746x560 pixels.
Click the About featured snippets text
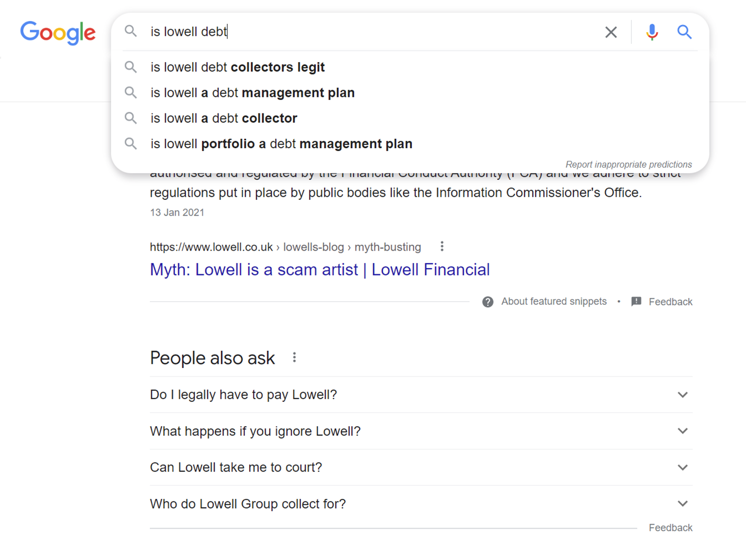click(554, 301)
